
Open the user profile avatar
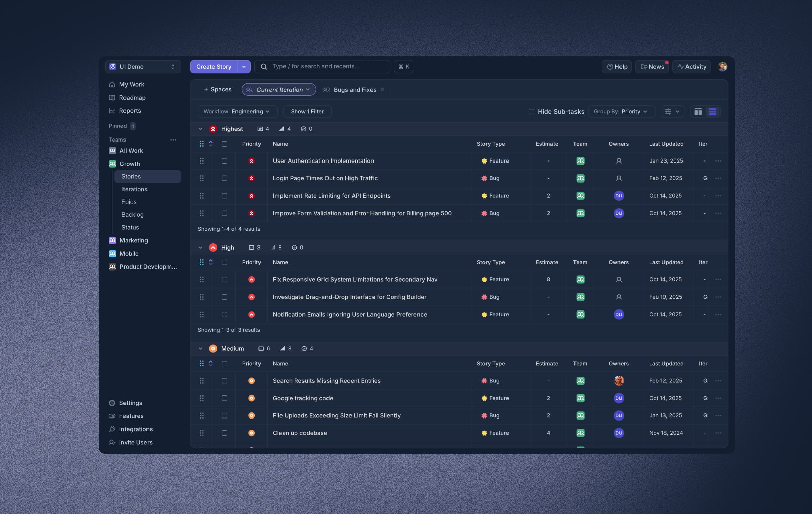pos(722,67)
